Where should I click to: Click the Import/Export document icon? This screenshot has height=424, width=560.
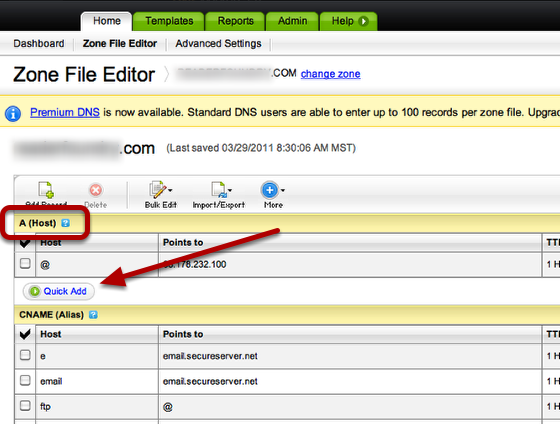[219, 190]
